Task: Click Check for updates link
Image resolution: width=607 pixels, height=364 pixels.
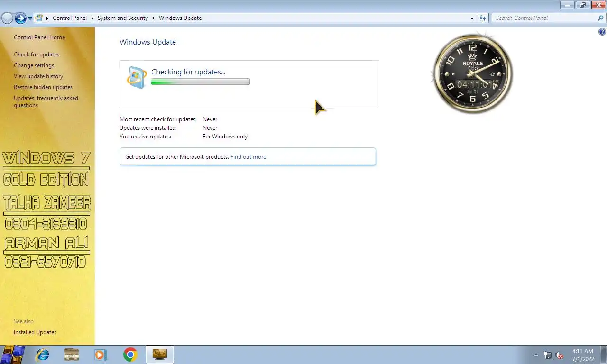Action: point(37,55)
